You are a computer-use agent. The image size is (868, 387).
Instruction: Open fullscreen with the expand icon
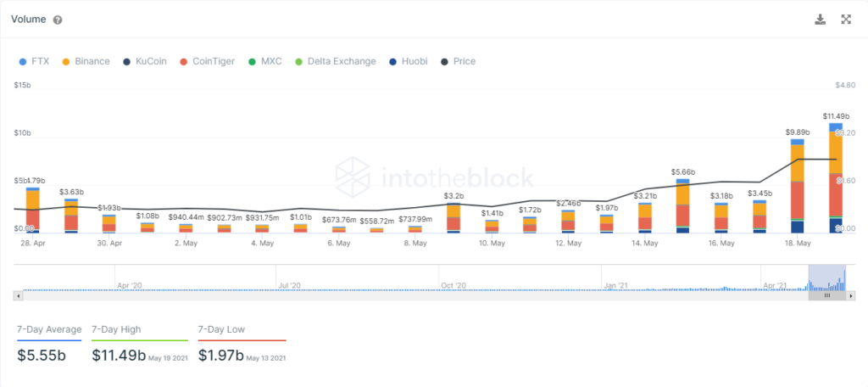846,20
